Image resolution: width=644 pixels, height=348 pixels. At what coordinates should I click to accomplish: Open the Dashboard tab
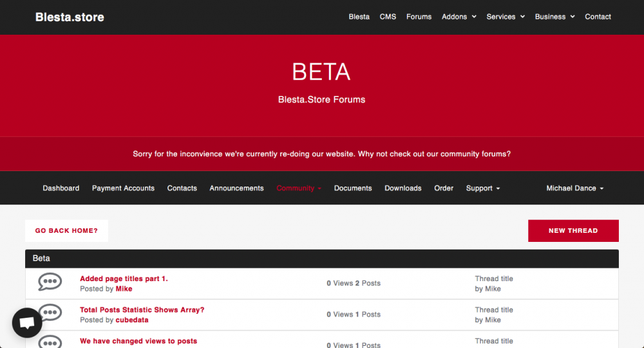(x=61, y=188)
